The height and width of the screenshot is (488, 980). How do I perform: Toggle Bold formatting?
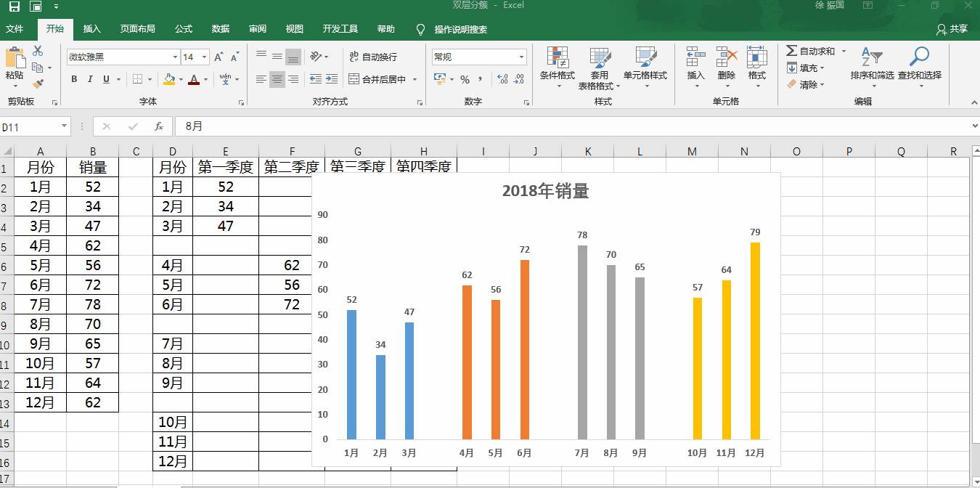(x=74, y=79)
